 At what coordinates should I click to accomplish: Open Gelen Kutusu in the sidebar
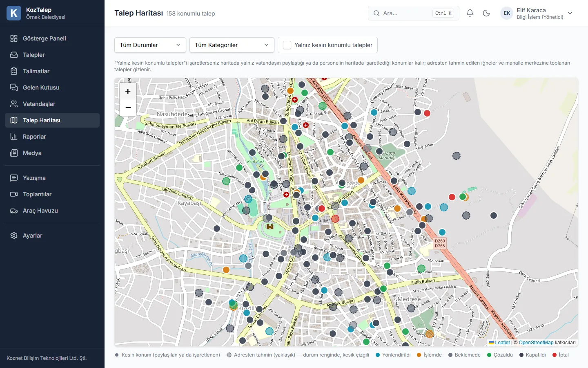pyautogui.click(x=52, y=88)
